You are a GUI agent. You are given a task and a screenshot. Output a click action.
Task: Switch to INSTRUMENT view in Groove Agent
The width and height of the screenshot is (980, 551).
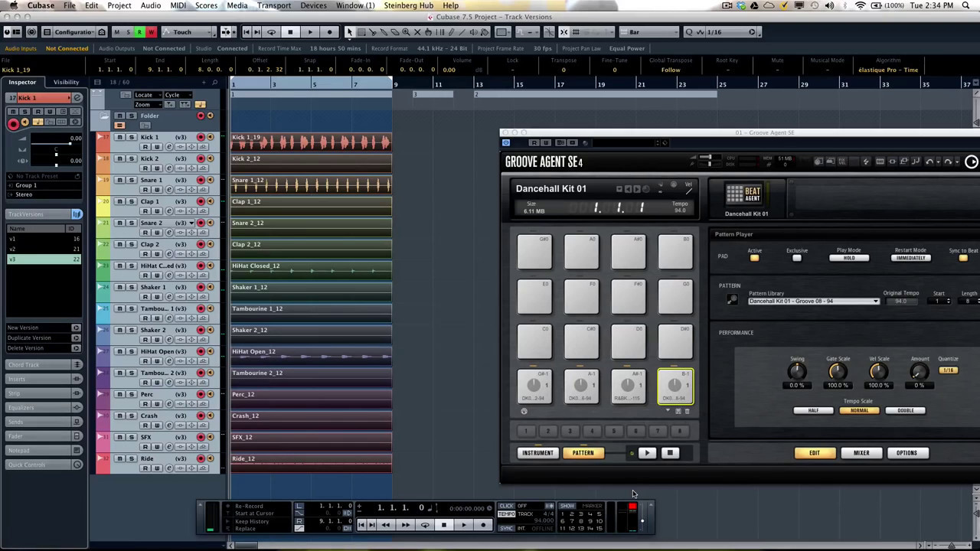[x=537, y=453]
